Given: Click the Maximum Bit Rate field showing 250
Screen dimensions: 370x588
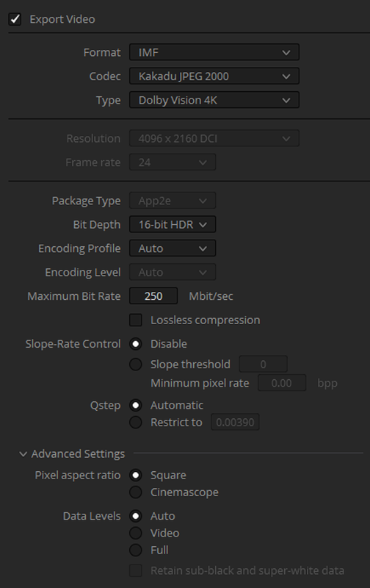Looking at the screenshot, I should point(153,296).
